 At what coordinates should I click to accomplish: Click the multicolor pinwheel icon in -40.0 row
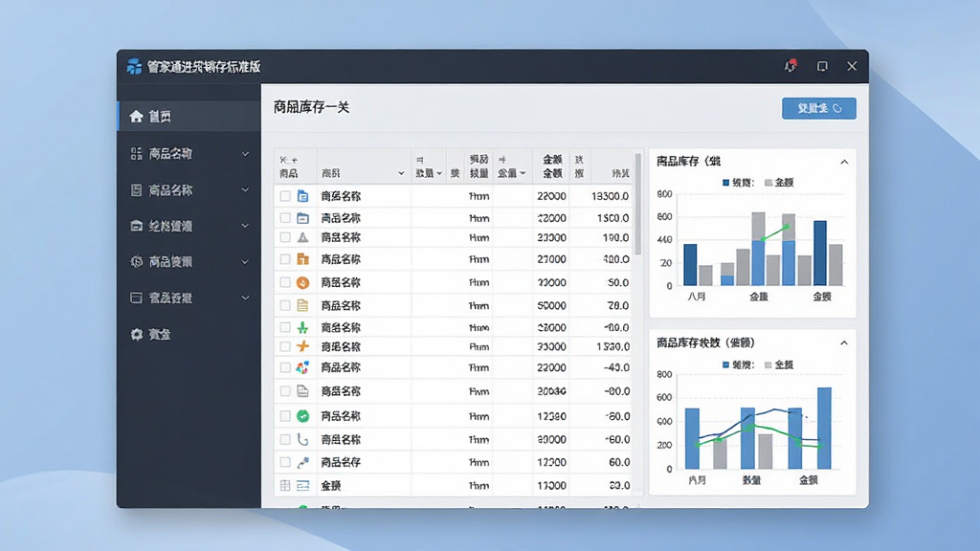tap(303, 367)
